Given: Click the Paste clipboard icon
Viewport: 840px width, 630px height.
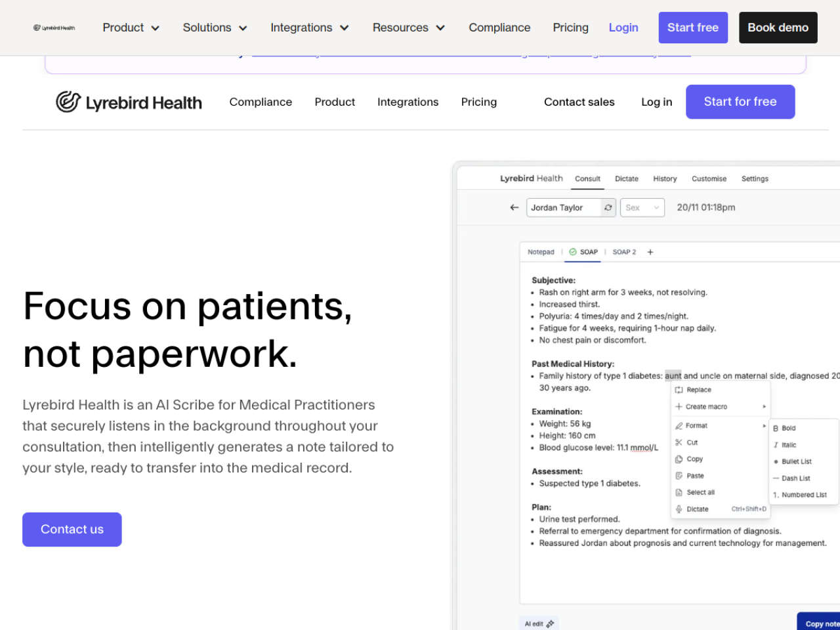Looking at the screenshot, I should [679, 476].
